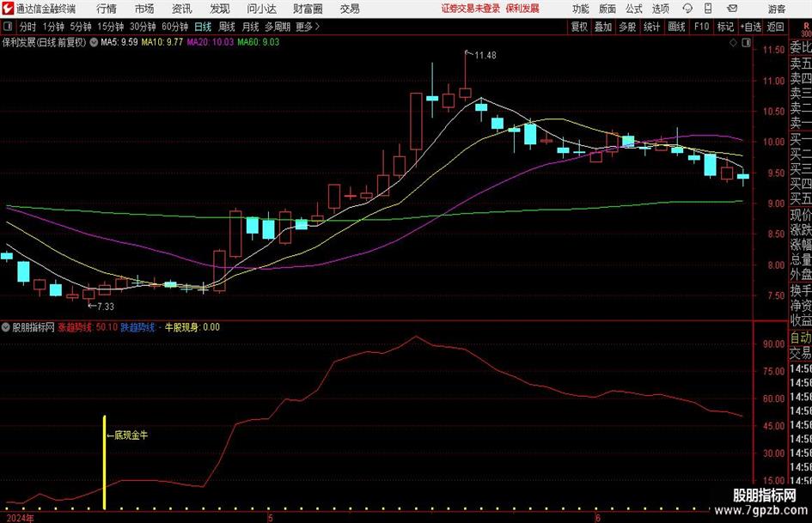Screen dimensions: 812x523
Task: Open the 问小达 menu
Action: click(261, 9)
